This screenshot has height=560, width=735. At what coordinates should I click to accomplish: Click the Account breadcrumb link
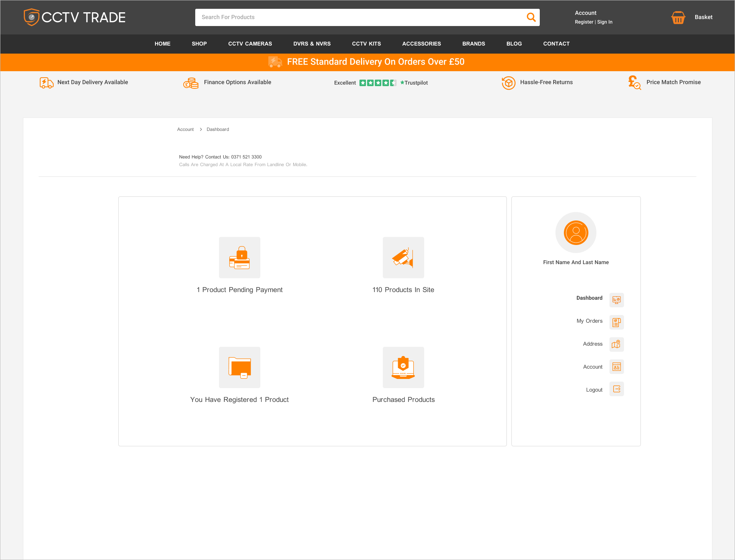pyautogui.click(x=185, y=129)
